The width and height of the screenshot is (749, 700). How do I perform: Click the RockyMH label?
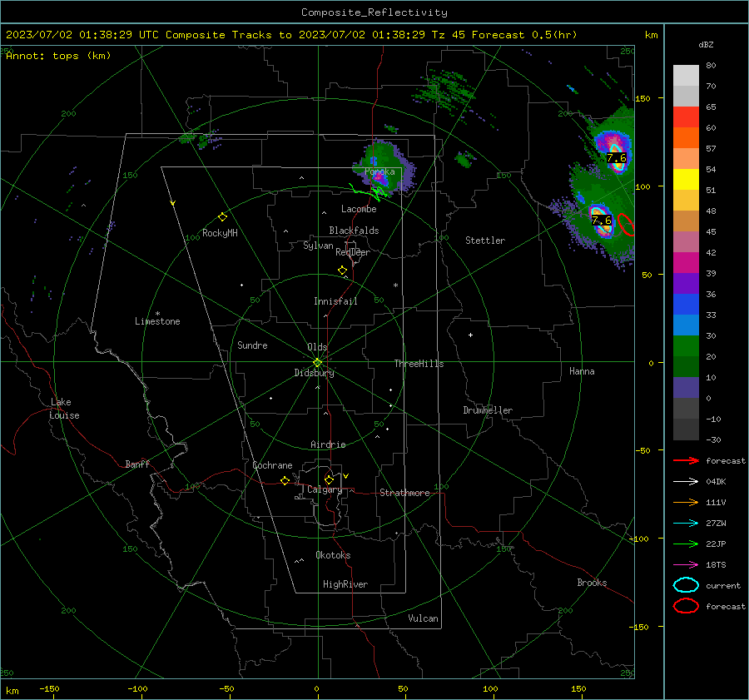(x=220, y=233)
